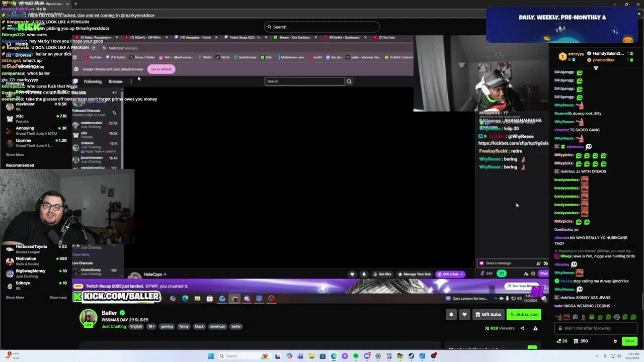Click the streamed Twitch search box
644x362 pixels.
(305, 81)
